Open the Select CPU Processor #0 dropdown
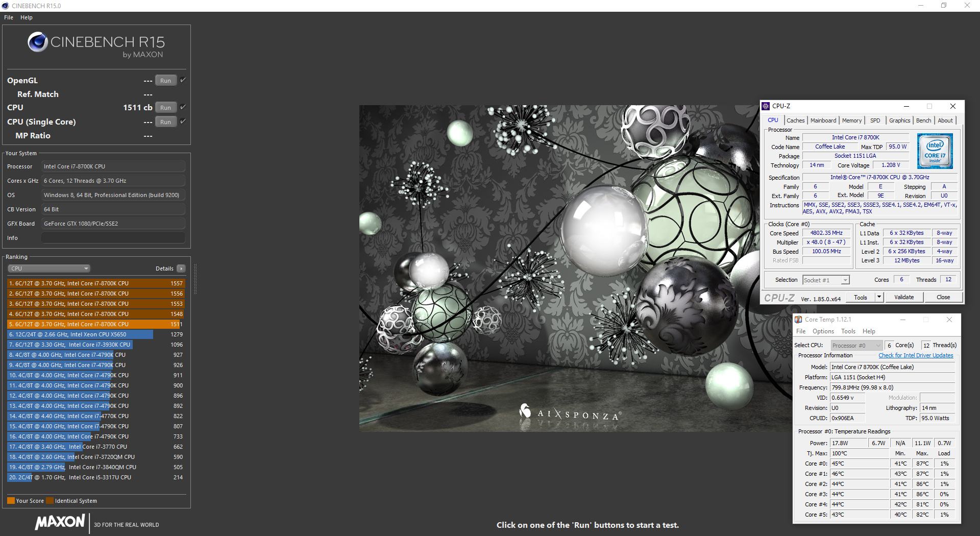Viewport: 980px width, 536px height. (856, 345)
